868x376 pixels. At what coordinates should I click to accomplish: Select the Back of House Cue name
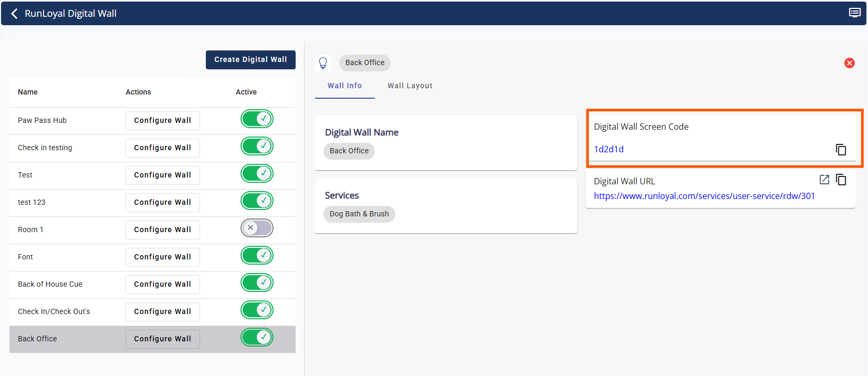click(x=50, y=284)
